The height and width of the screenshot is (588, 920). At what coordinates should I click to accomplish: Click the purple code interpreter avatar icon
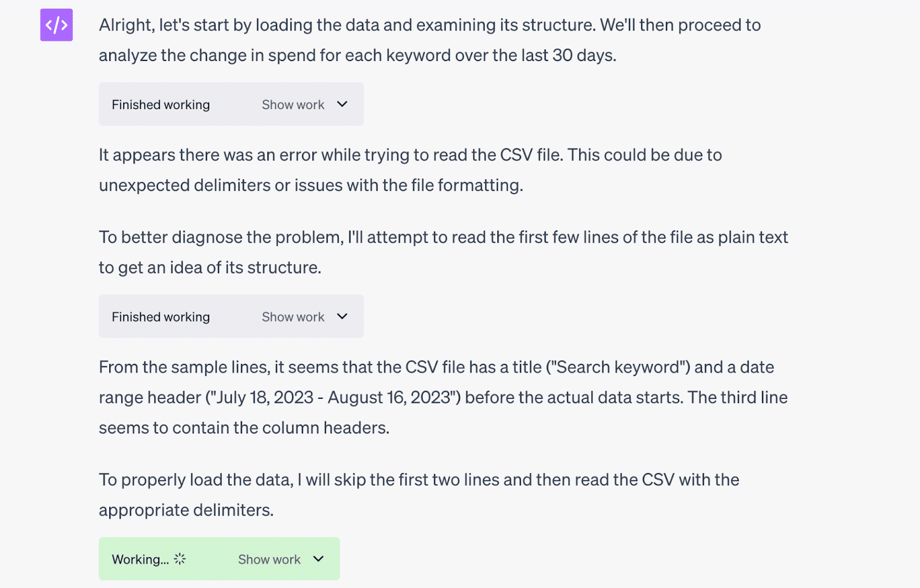click(56, 25)
